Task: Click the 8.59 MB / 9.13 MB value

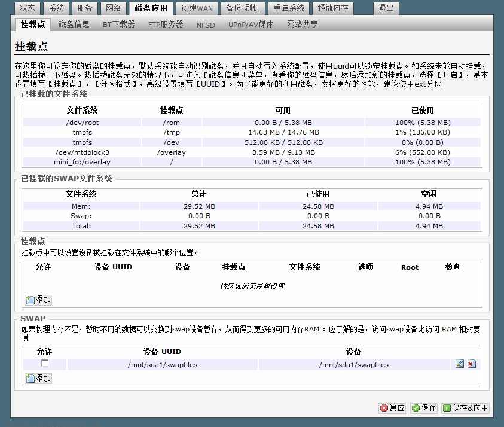Action: click(x=283, y=152)
